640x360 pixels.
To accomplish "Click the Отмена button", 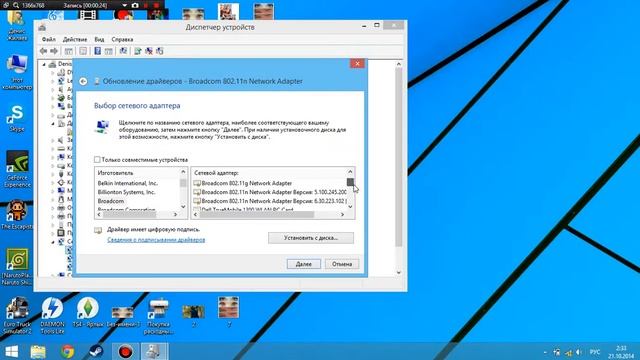I will [342, 264].
